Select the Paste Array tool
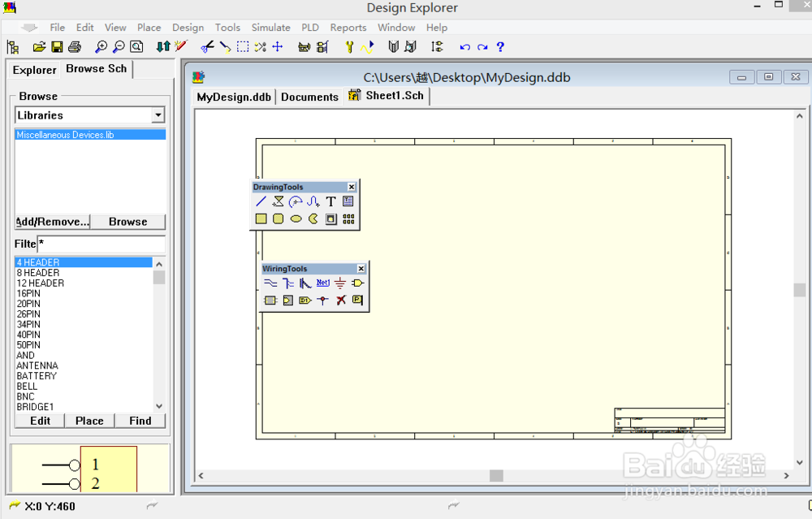Image resolution: width=812 pixels, height=519 pixels. [x=348, y=218]
